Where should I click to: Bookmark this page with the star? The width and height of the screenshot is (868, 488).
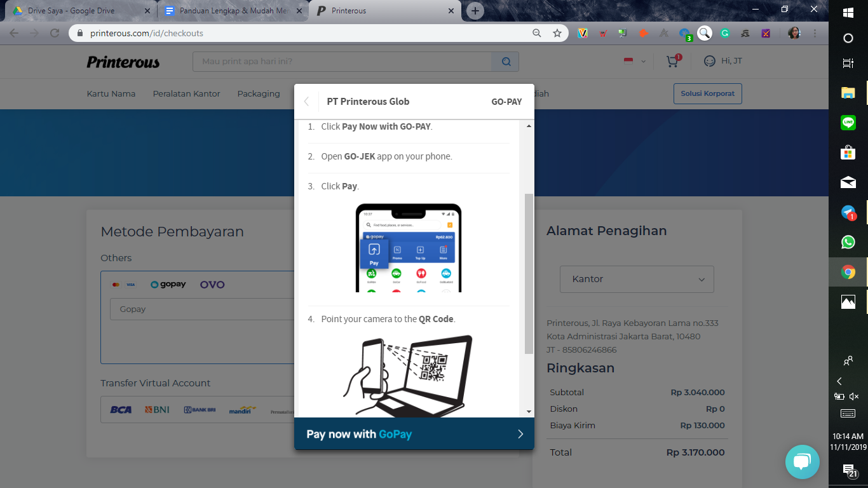click(x=557, y=33)
